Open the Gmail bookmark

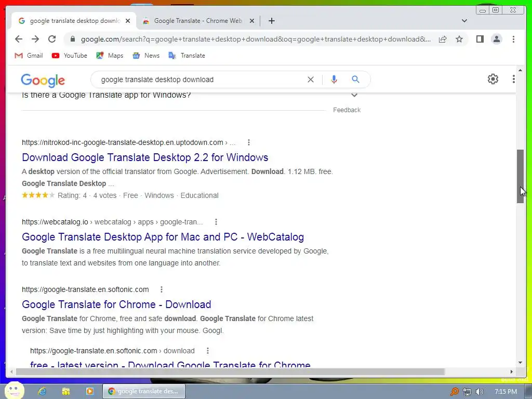[29, 56]
